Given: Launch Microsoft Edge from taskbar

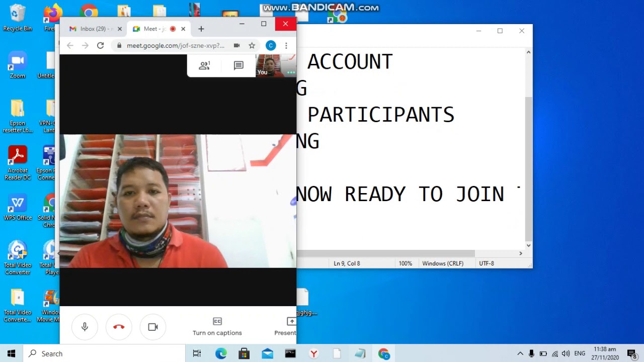Looking at the screenshot, I should (221, 353).
